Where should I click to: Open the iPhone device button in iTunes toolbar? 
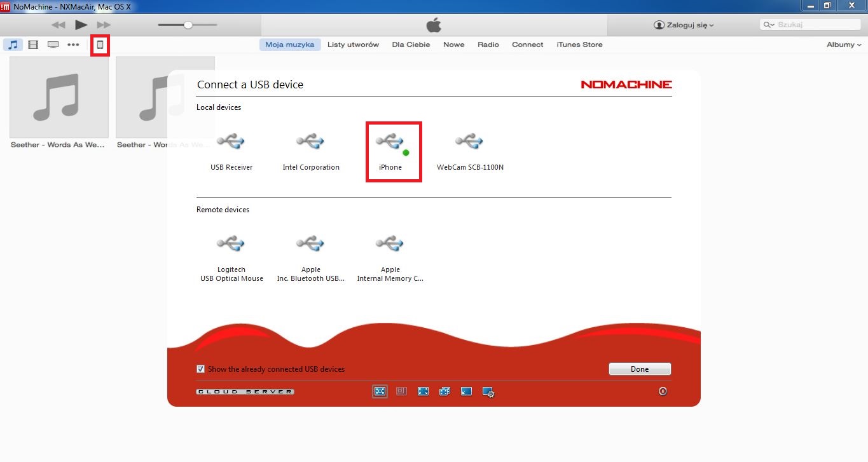point(100,44)
